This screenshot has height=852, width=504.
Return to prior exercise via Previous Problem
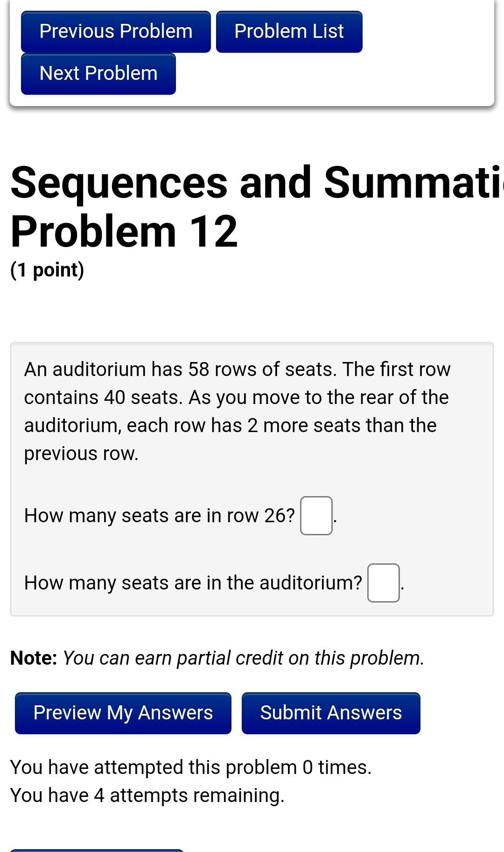click(115, 31)
